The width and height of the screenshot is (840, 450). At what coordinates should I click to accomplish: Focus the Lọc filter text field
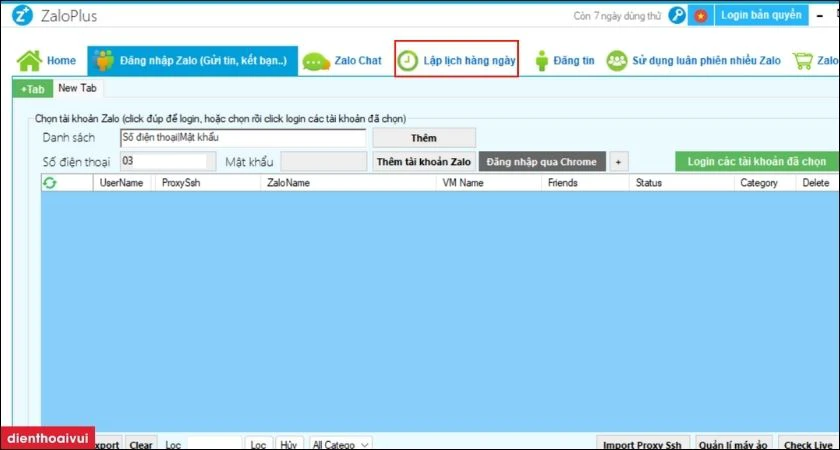215,444
